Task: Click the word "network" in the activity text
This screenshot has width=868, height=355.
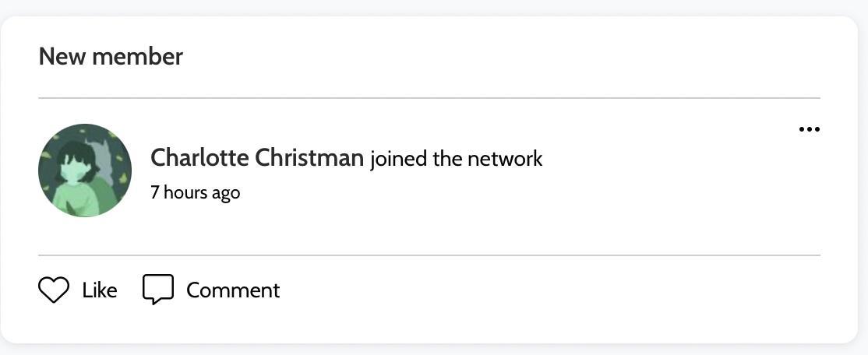Action: [504, 159]
